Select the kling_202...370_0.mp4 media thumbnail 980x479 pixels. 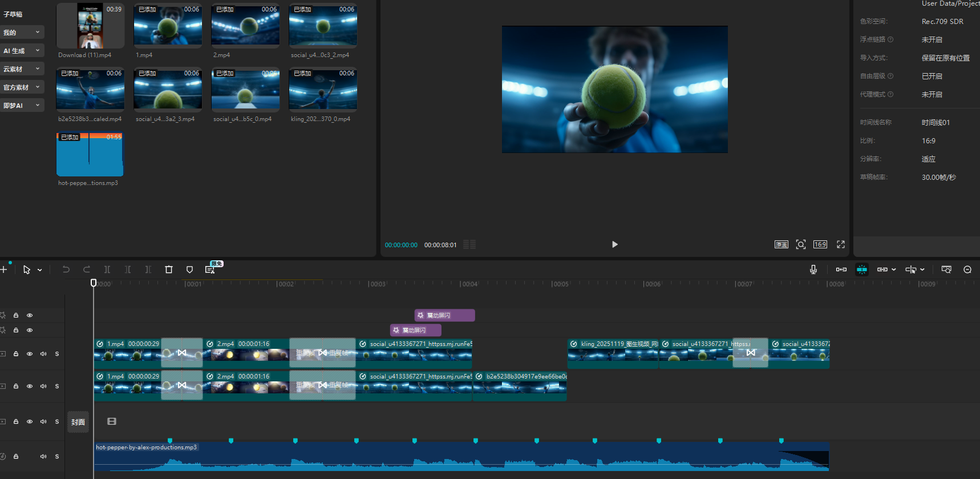tap(323, 89)
